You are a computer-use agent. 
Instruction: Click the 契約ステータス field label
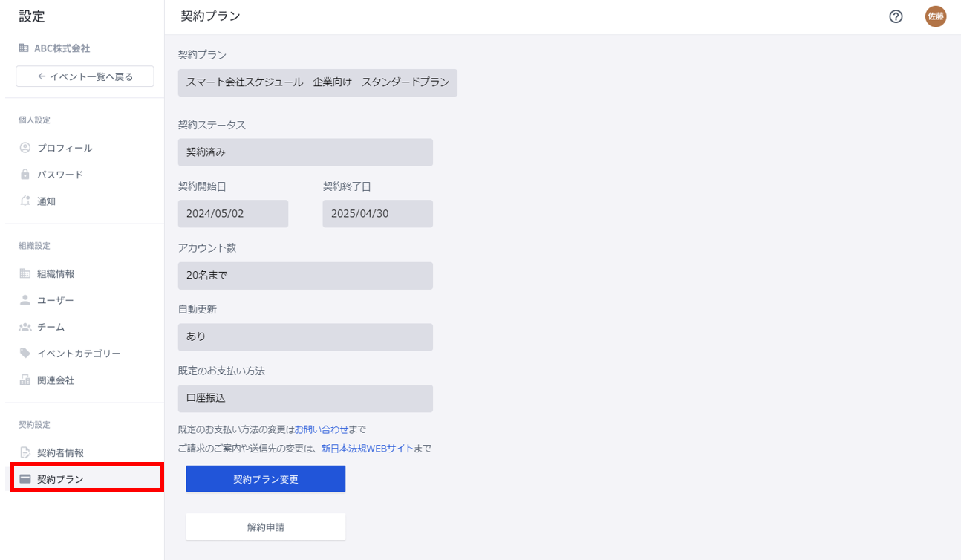[x=212, y=125]
